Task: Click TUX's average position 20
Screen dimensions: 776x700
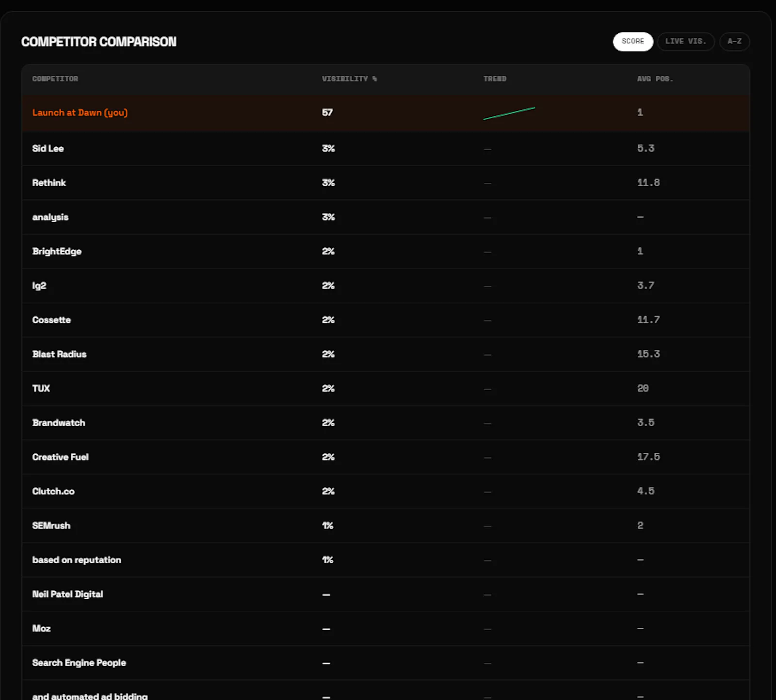Action: click(x=643, y=388)
